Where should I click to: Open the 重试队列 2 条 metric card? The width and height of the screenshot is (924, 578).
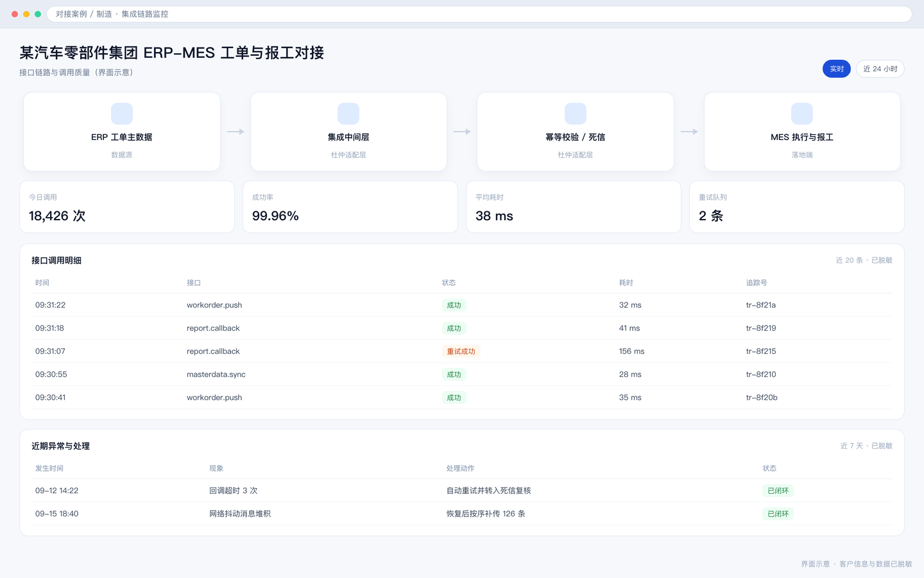(797, 207)
